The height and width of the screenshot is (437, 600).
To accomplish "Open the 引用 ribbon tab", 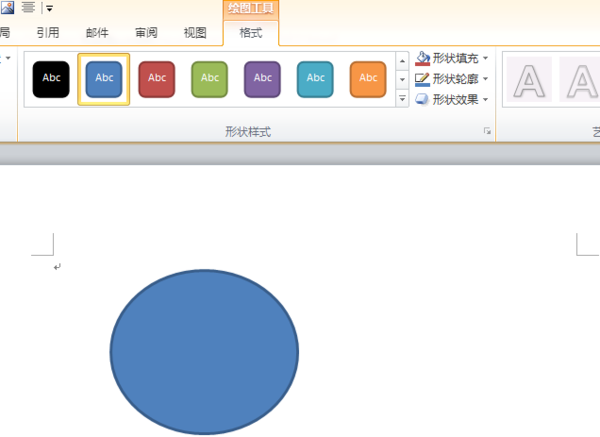I will pyautogui.click(x=48, y=33).
